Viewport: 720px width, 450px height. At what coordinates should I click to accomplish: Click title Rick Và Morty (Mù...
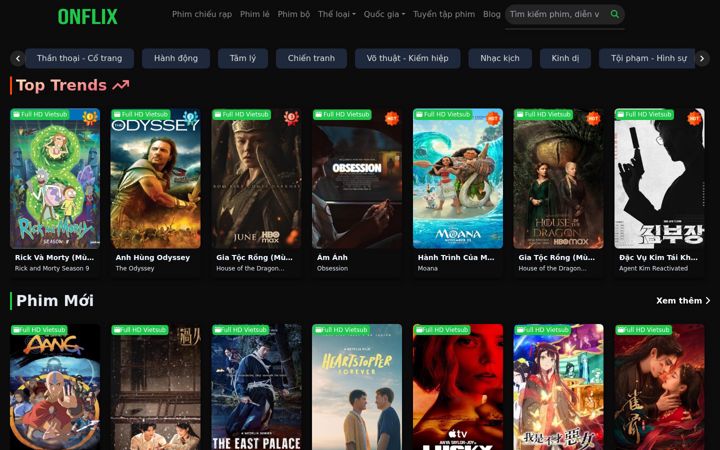pos(54,258)
